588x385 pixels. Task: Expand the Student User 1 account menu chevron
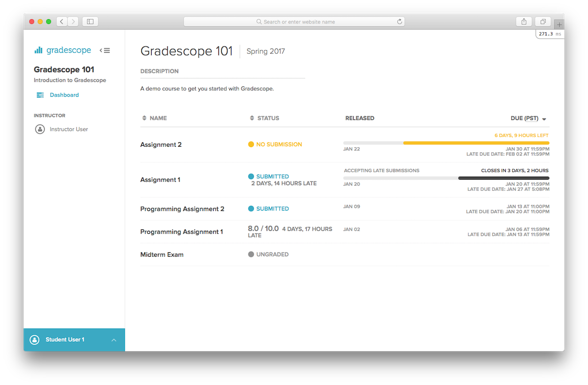[114, 340]
